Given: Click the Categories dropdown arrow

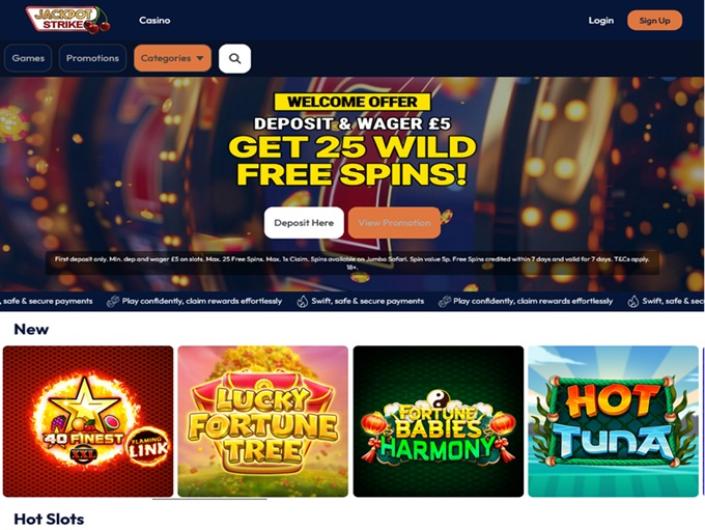Looking at the screenshot, I should 200,58.
